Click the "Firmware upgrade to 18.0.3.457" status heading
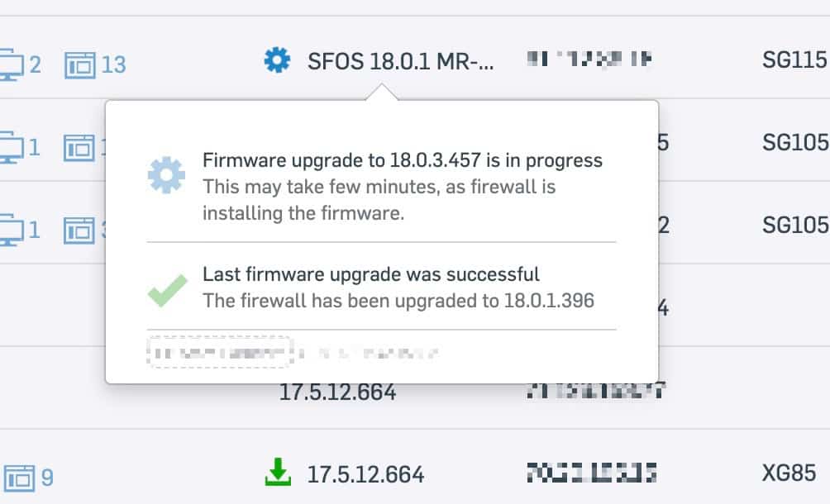Screen dimensions: 830x504 click(403, 160)
